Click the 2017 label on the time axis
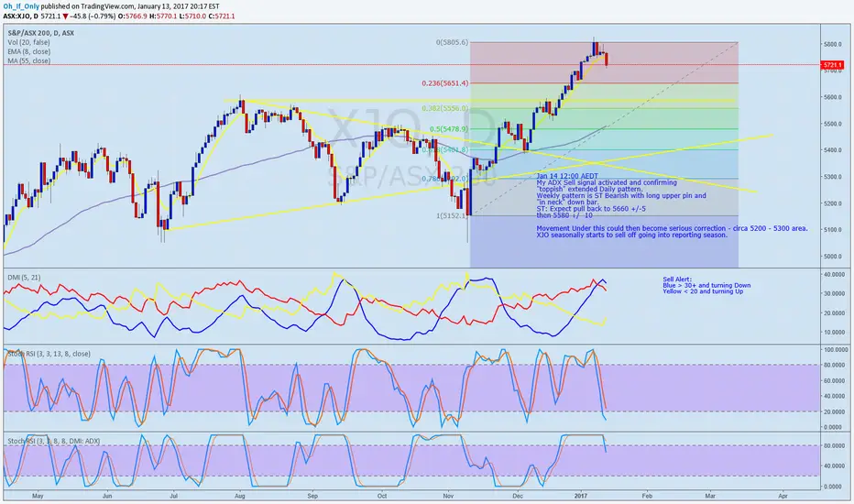This screenshot has height=504, width=854. click(x=581, y=497)
